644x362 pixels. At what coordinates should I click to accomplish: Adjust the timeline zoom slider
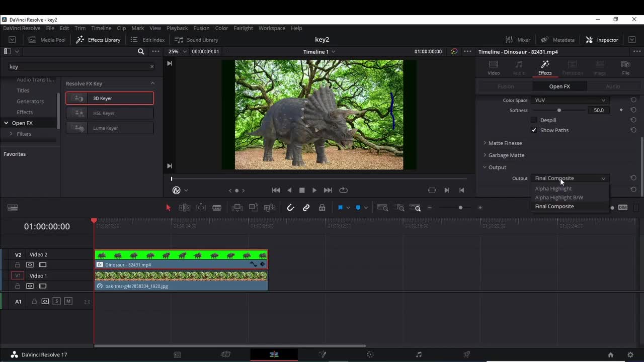460,208
